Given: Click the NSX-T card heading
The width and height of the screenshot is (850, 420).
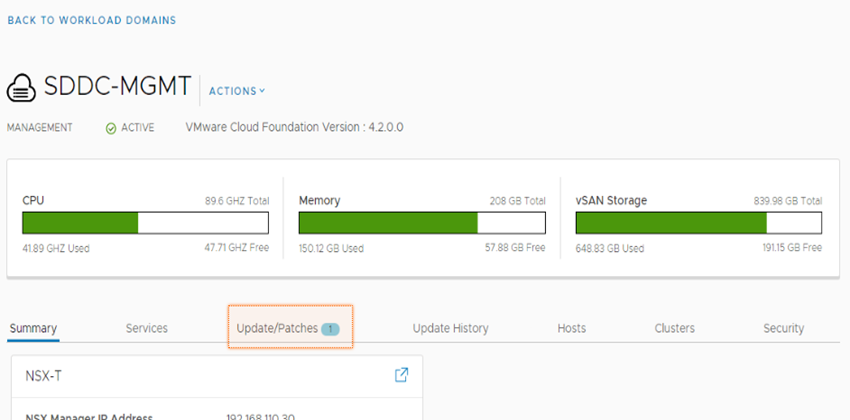Looking at the screenshot, I should (43, 375).
